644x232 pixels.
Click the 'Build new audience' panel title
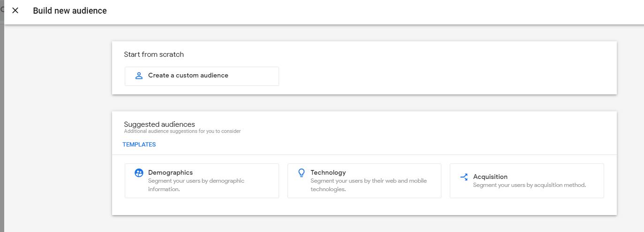point(70,10)
